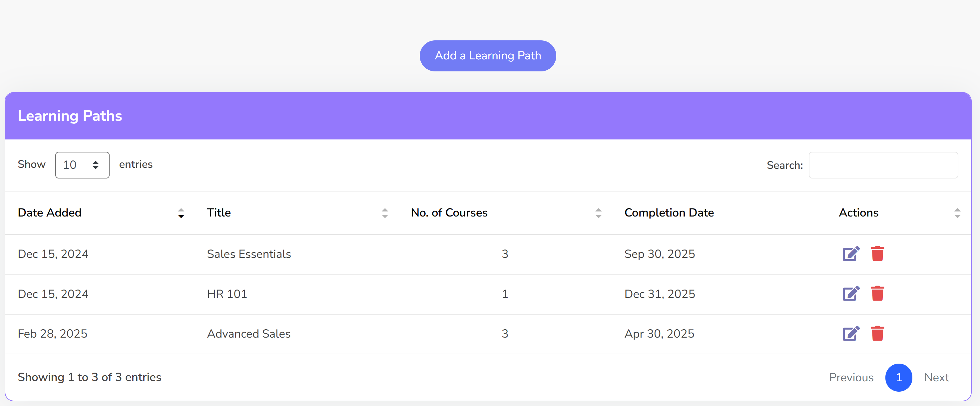
Task: Click the Completion Date column header
Action: (669, 213)
